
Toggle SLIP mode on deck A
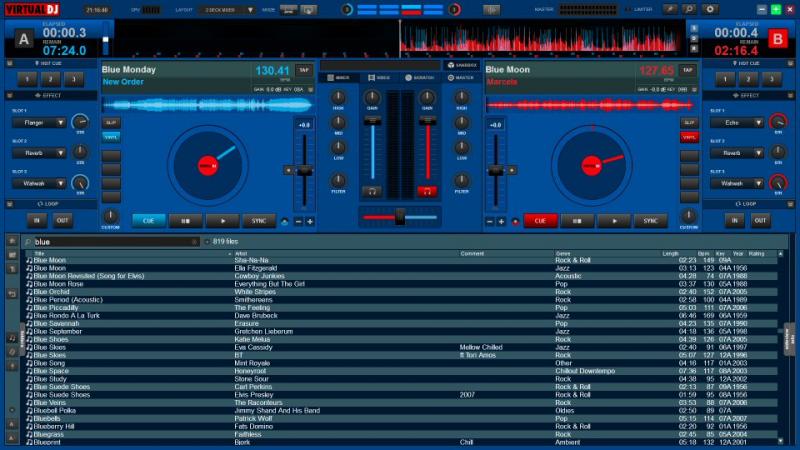pyautogui.click(x=111, y=123)
